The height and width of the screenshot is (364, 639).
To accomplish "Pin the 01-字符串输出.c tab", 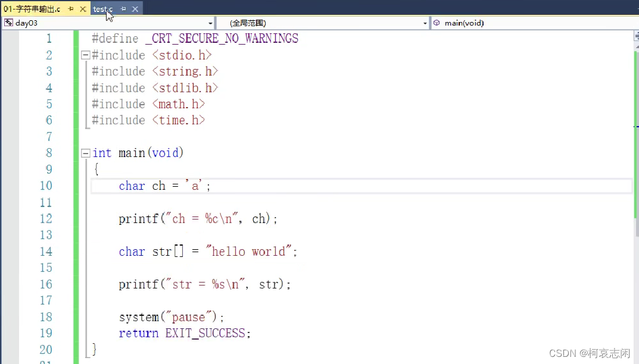I will [70, 9].
